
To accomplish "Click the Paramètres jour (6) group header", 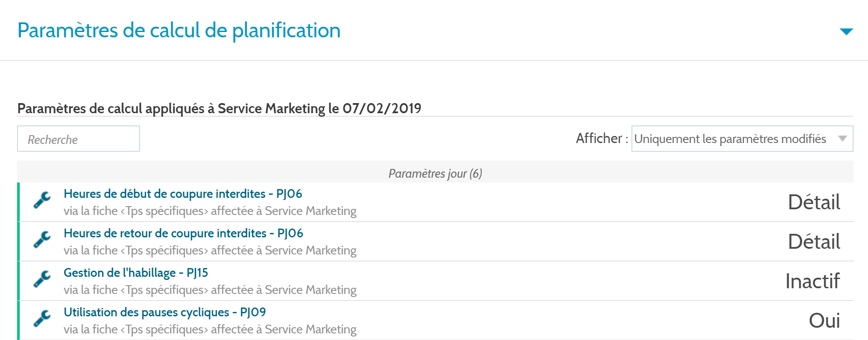I will [435, 173].
